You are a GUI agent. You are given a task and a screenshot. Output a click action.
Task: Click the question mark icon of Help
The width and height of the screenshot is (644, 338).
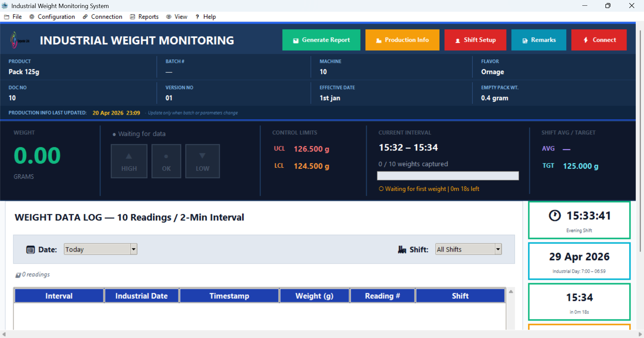coord(198,17)
